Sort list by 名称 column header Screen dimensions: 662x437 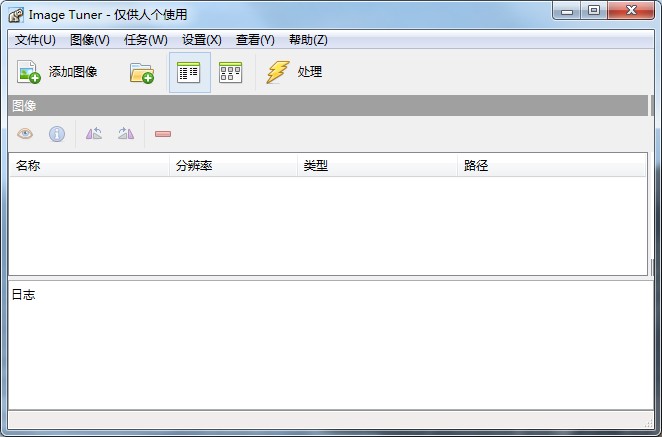coord(90,166)
